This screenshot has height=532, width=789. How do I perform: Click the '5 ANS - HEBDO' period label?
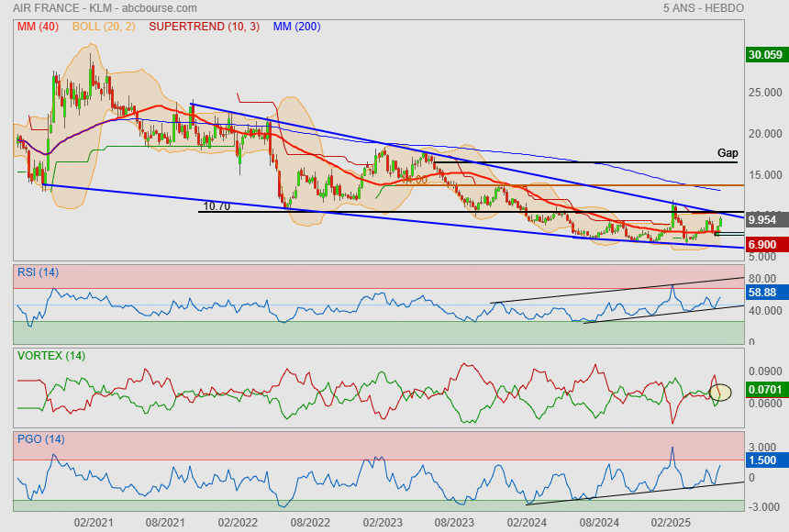(703, 8)
